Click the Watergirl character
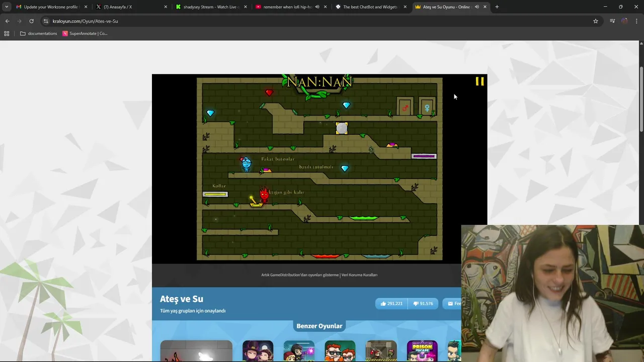 tap(246, 164)
